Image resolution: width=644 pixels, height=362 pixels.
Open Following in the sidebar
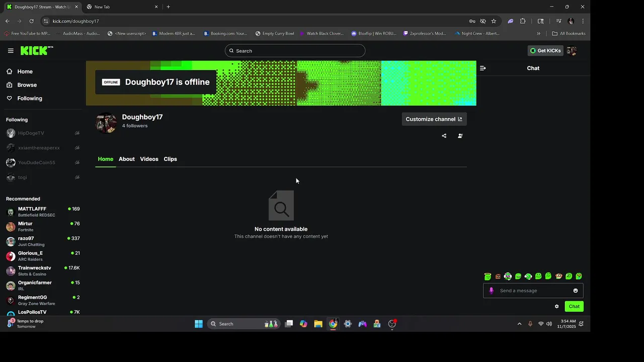click(x=25, y=99)
